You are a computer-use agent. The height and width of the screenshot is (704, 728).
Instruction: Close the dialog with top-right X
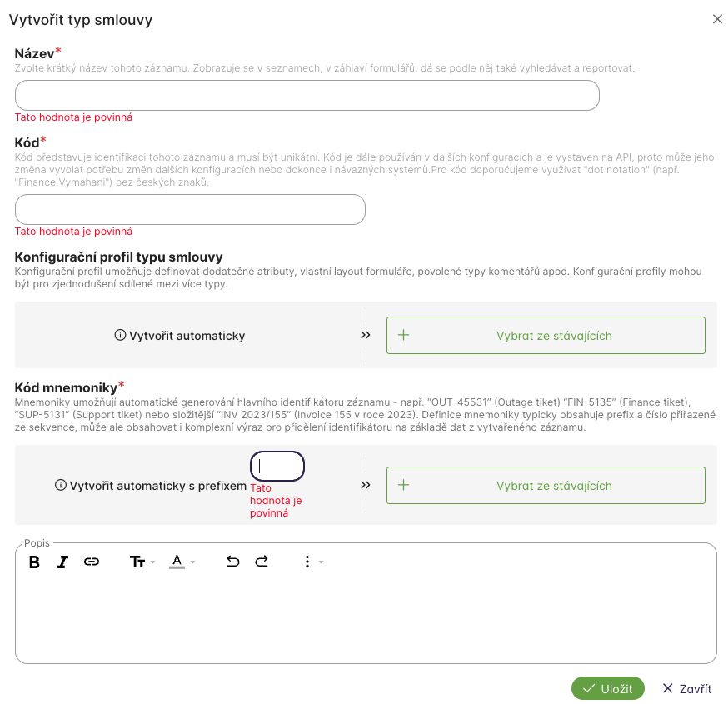click(x=717, y=19)
